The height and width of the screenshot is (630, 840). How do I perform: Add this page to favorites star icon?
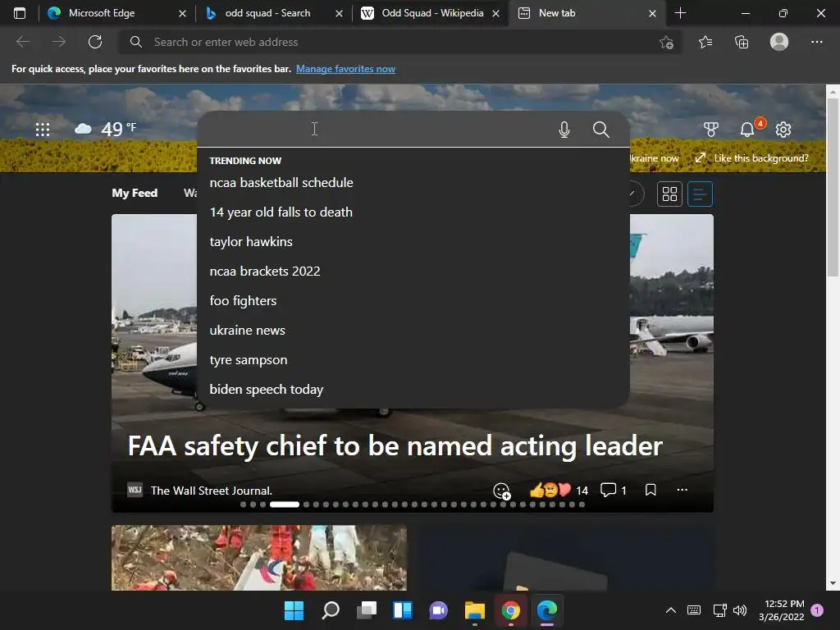click(666, 42)
